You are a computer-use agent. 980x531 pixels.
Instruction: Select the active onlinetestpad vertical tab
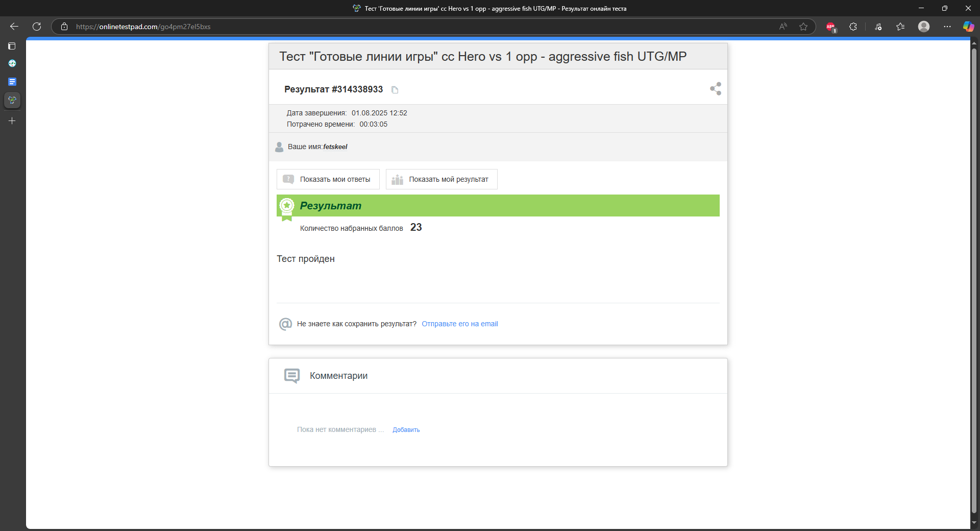tap(12, 100)
